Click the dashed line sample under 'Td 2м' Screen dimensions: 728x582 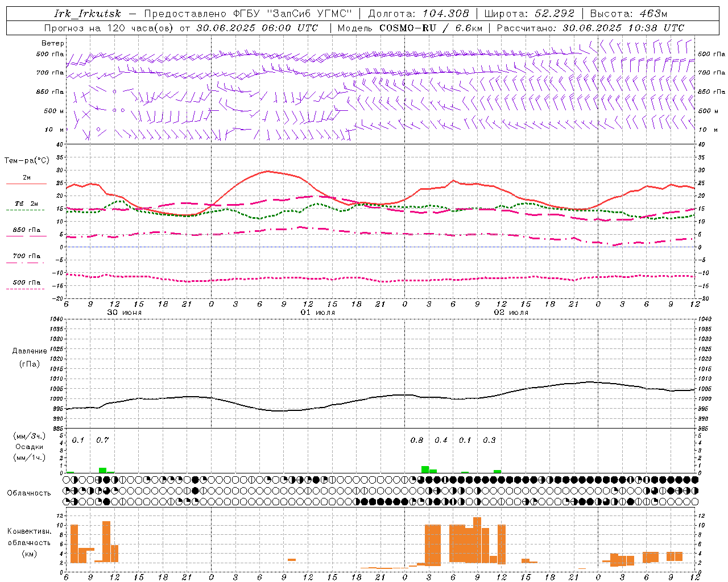click(25, 210)
